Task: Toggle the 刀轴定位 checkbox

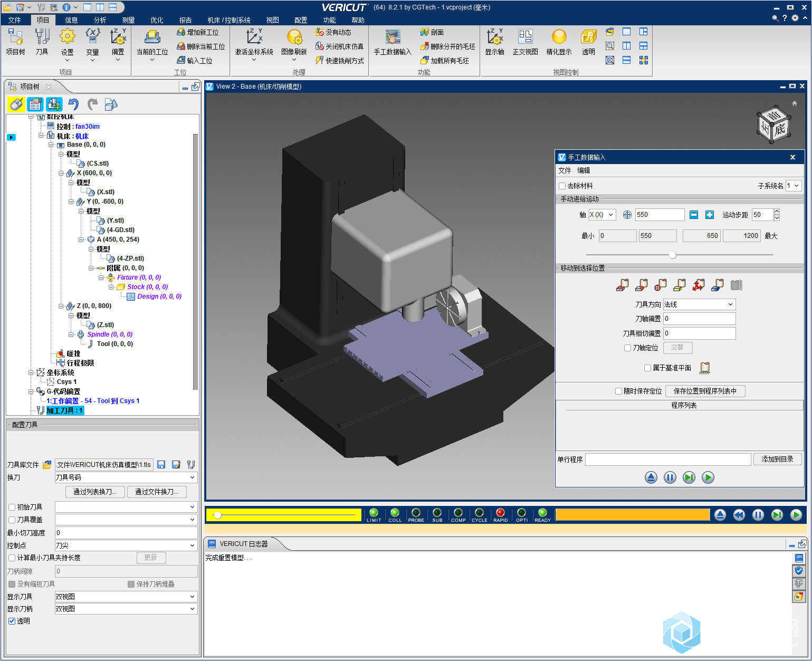Action: click(628, 348)
